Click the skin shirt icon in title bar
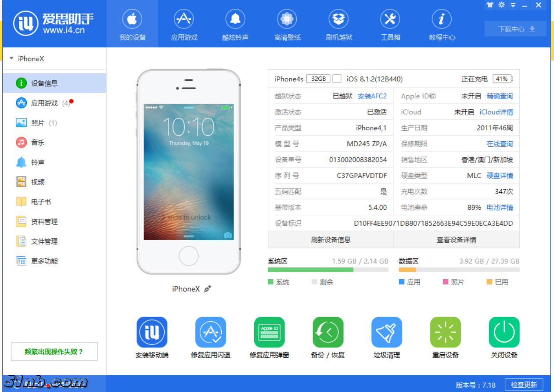Viewport: 554px width, 392px height. [x=490, y=5]
